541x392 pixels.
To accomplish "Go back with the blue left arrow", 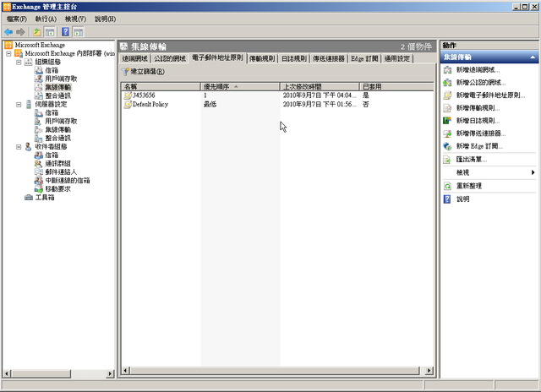I will pos(8,32).
